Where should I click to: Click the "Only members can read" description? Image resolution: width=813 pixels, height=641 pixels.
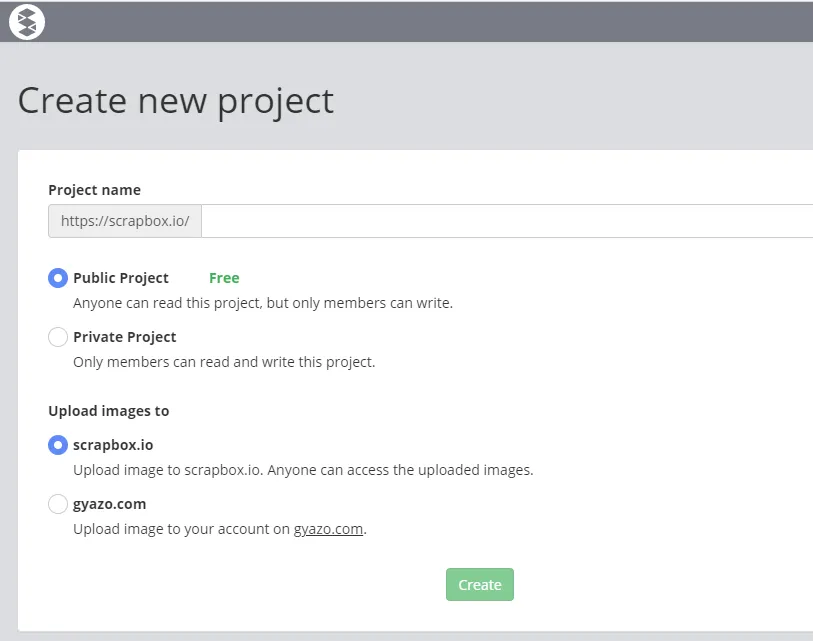pos(224,362)
